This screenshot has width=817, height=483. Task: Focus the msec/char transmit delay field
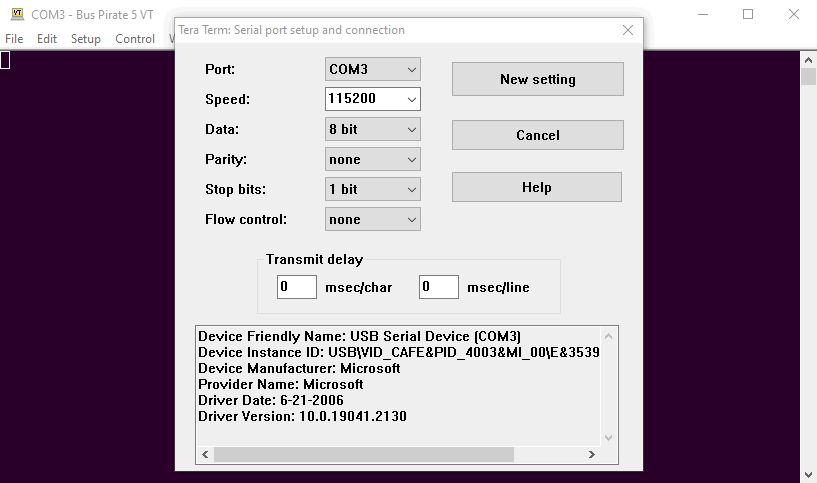[296, 287]
